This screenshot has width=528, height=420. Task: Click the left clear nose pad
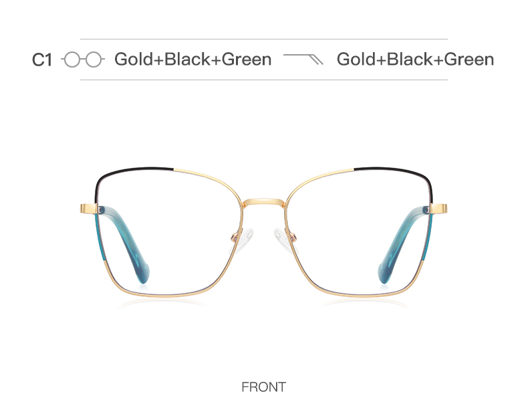[x=243, y=240]
